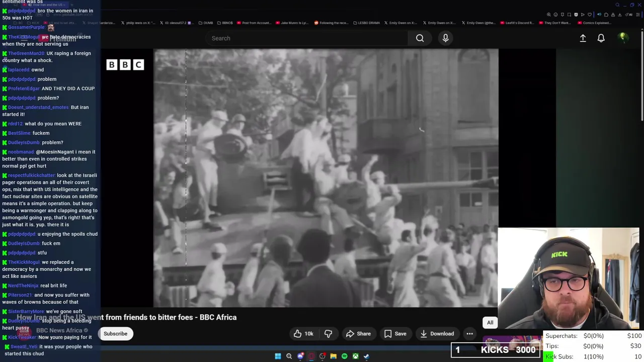The width and height of the screenshot is (644, 362).
Task: Click chat username ProfetenEdgar
Action: click(24, 88)
